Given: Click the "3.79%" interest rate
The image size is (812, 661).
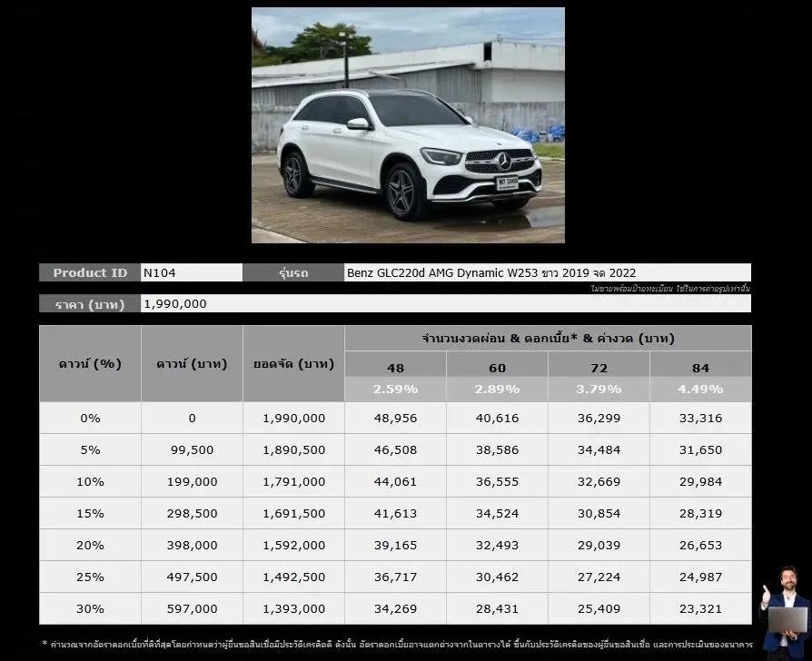Looking at the screenshot, I should pyautogui.click(x=599, y=390).
